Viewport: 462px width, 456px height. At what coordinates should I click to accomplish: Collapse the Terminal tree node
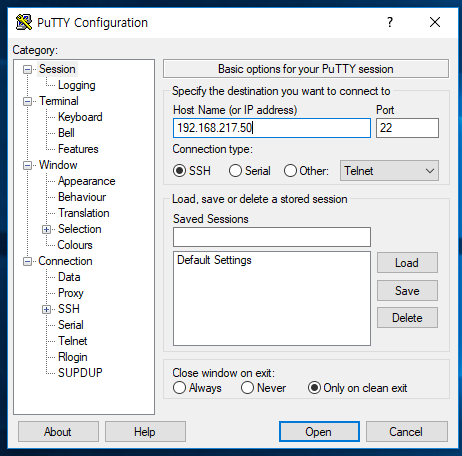(27, 101)
